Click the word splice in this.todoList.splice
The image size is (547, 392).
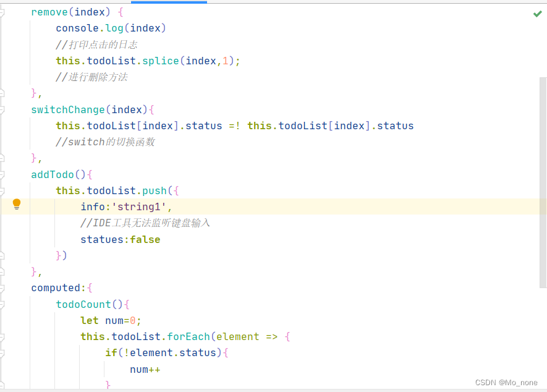coord(161,61)
